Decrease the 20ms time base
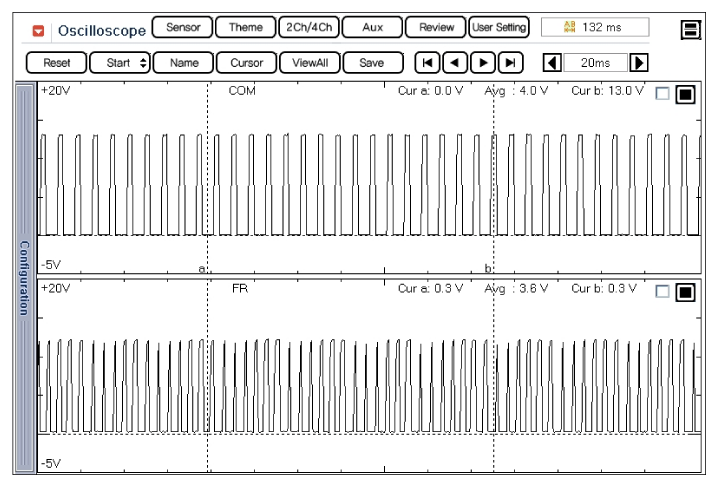 coord(551,62)
